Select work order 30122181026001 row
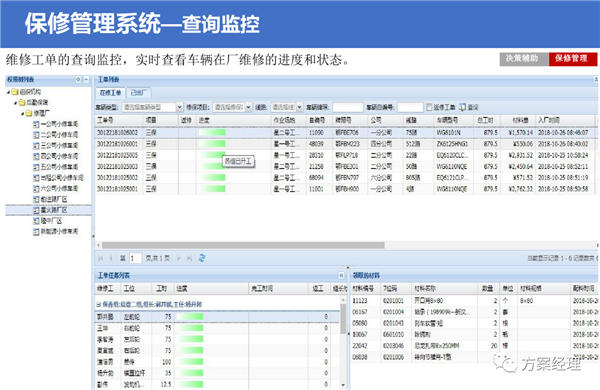 [x=346, y=144]
